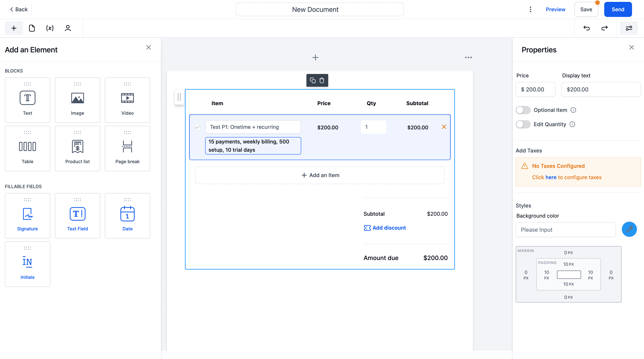Select the Table block element

pos(28,149)
